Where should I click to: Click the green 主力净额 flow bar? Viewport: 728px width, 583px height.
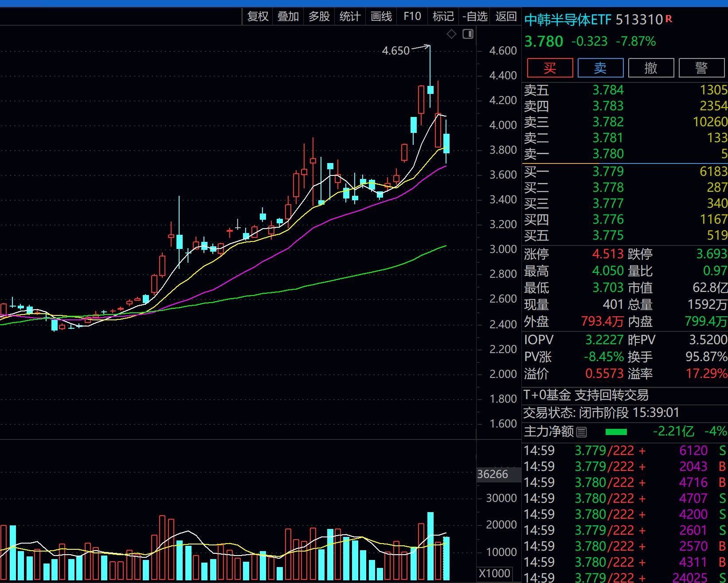(616, 431)
